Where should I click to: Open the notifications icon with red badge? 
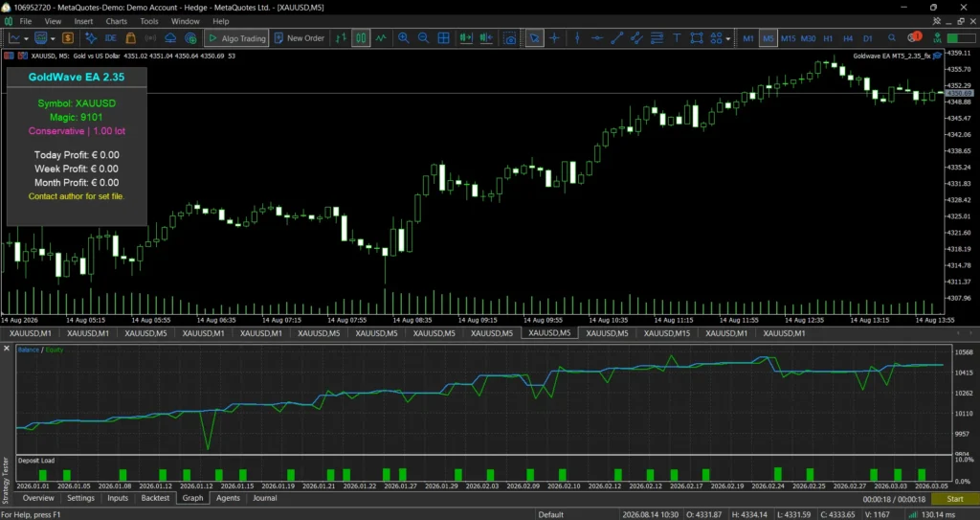pyautogui.click(x=914, y=37)
